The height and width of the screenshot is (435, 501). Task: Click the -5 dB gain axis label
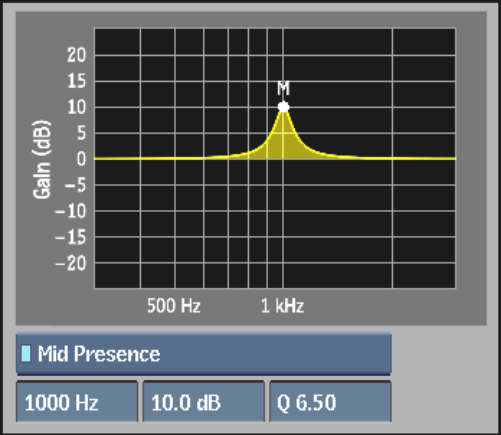pyautogui.click(x=75, y=185)
